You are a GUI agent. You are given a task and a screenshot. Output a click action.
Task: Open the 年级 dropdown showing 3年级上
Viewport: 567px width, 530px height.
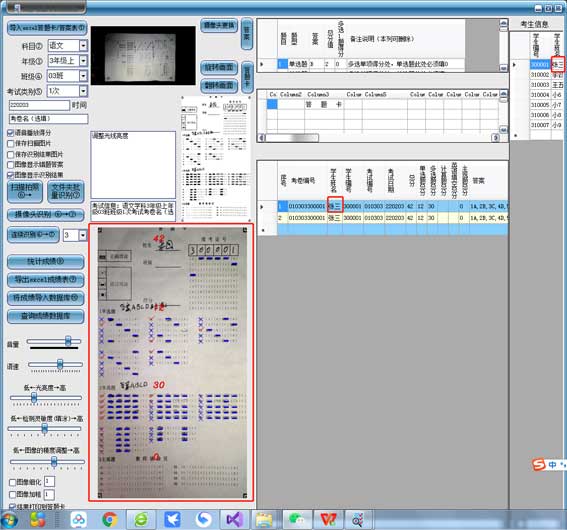(84, 61)
